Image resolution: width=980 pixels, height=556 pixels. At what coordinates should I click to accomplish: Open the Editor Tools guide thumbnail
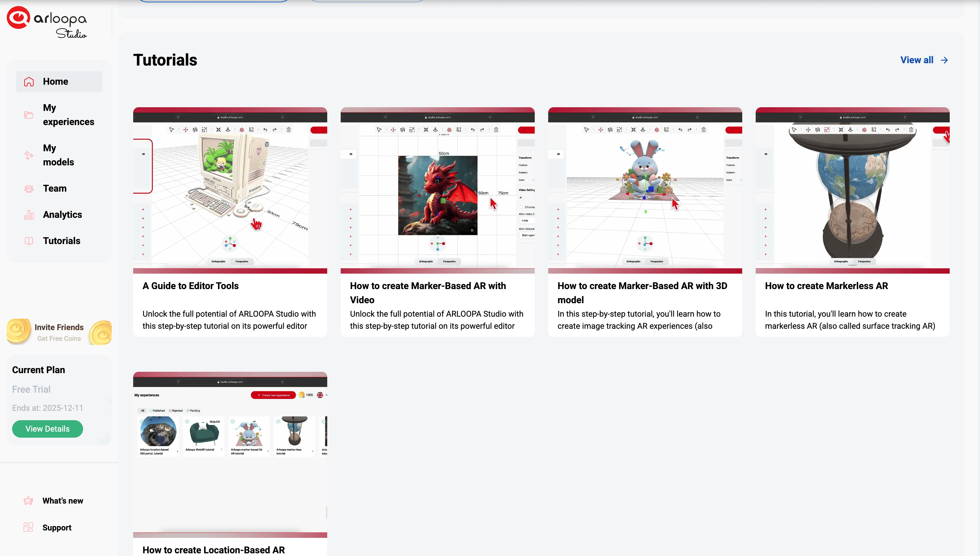coord(230,190)
